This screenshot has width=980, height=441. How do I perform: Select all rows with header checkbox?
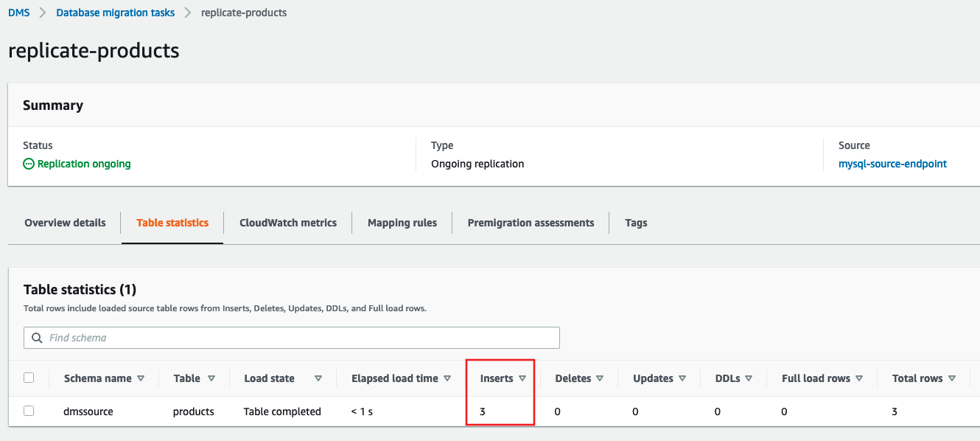[x=29, y=378]
